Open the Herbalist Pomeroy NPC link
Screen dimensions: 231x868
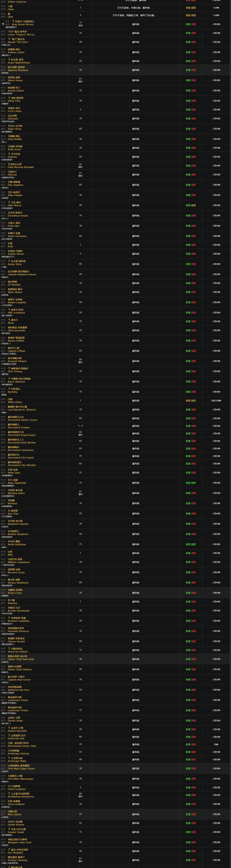[18, 631]
